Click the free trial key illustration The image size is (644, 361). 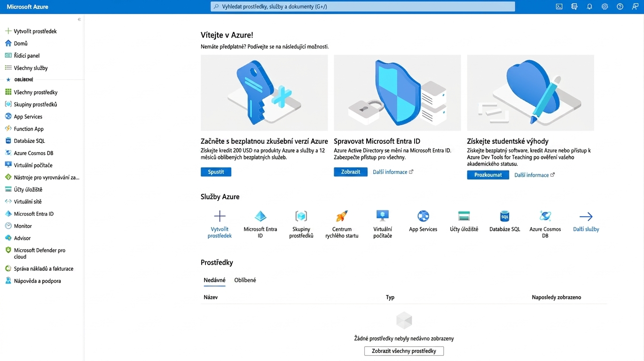point(264,93)
